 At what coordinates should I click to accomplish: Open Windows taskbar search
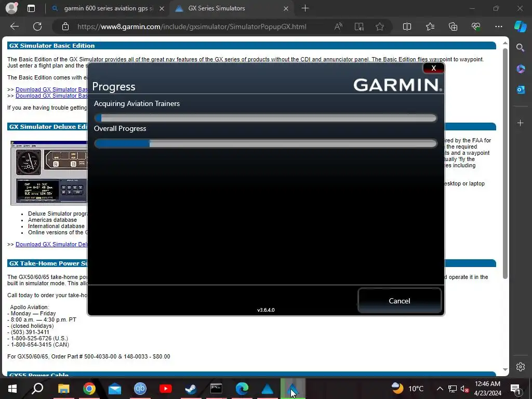point(37,389)
